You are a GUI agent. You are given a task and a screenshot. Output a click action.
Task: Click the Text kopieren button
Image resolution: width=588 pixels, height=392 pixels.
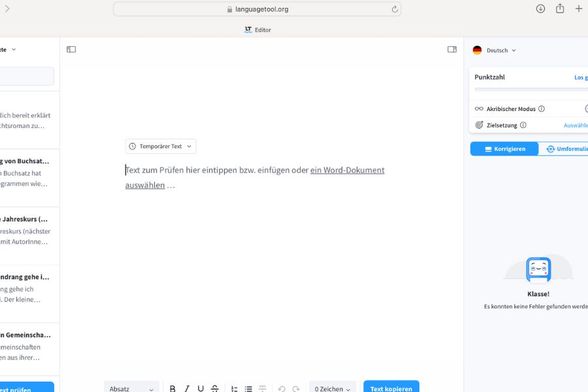coord(391,387)
